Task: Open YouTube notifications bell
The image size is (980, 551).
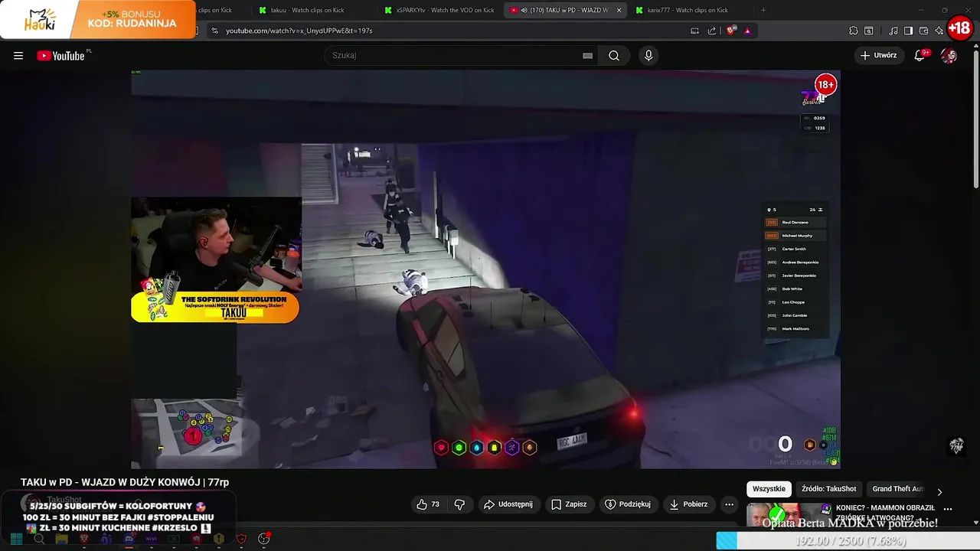Action: coord(920,55)
